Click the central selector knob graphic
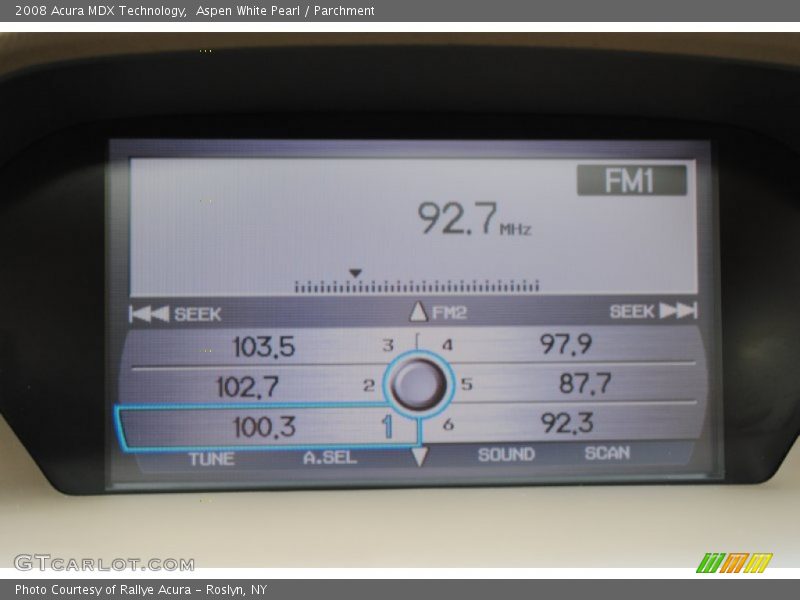 [x=418, y=385]
